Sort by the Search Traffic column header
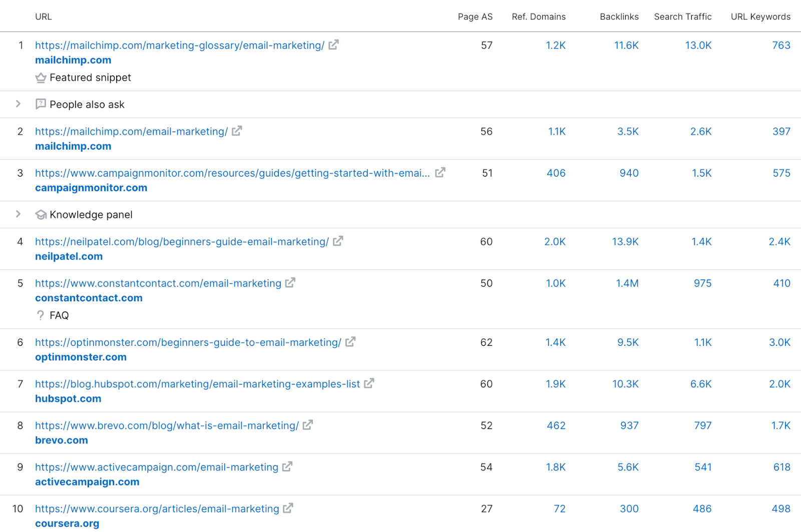Image resolution: width=801 pixels, height=532 pixels. coord(683,17)
